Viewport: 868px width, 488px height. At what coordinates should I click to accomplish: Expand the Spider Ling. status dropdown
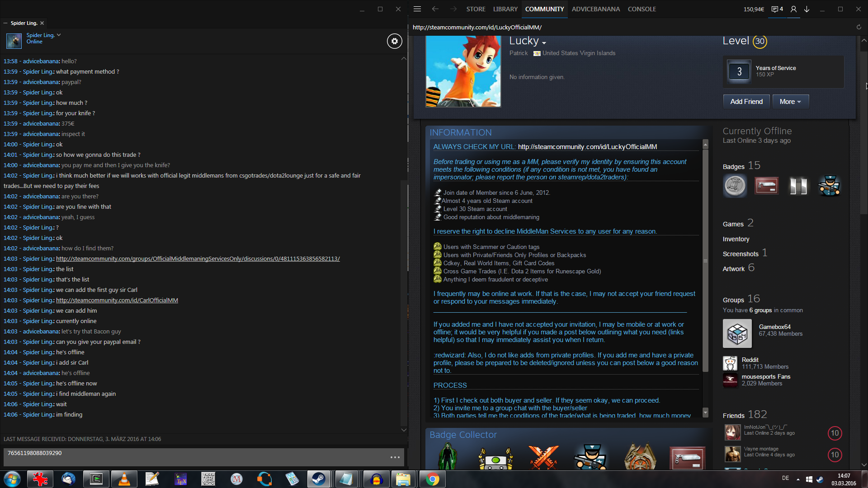[59, 35]
